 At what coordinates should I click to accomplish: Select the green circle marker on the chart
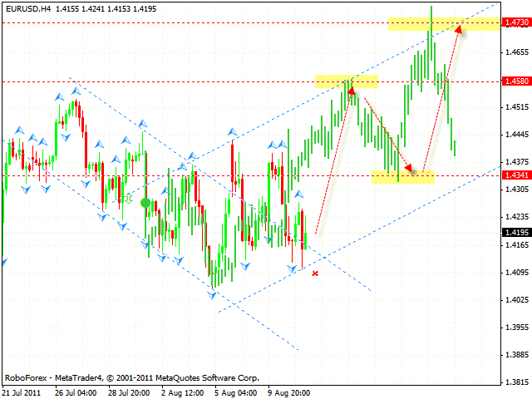pos(145,203)
